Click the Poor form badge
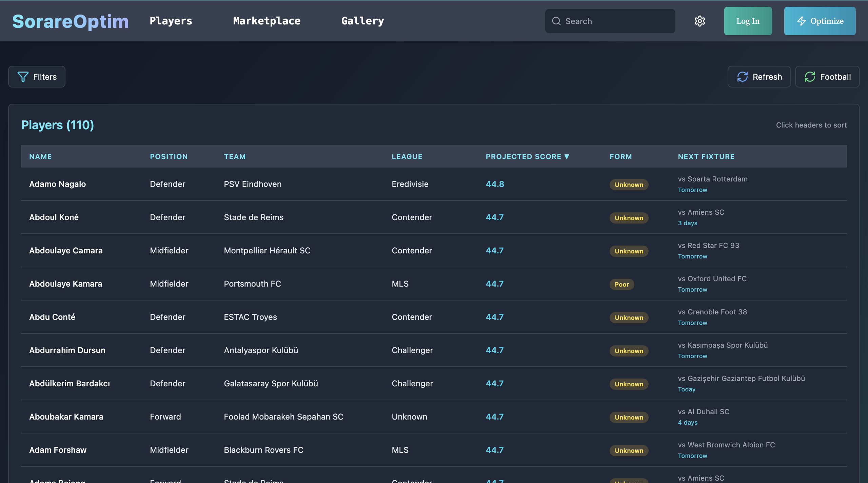This screenshot has width=868, height=483. point(622,284)
